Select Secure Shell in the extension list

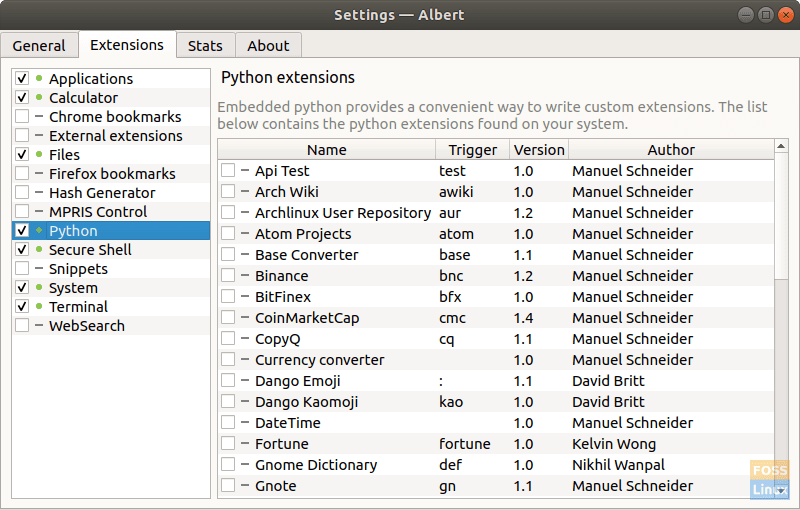point(90,250)
